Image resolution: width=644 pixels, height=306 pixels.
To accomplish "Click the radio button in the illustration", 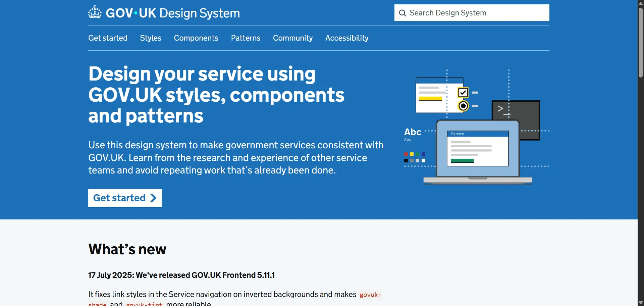I will [463, 106].
